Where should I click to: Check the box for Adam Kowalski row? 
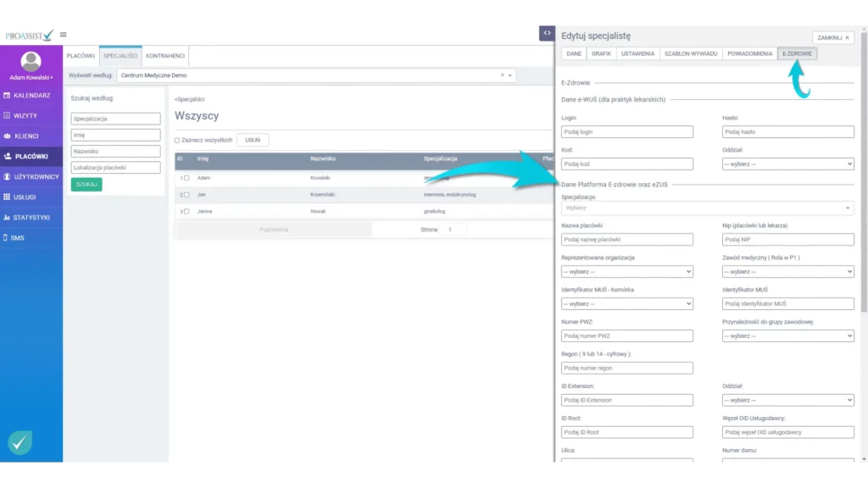coord(186,178)
